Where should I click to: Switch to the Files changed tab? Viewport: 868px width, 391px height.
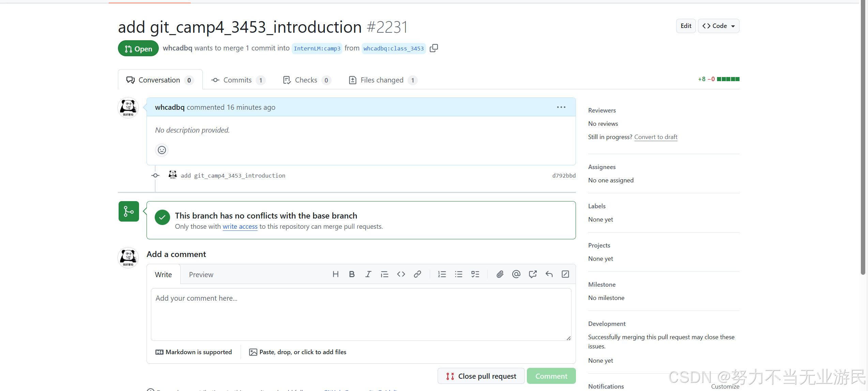[382, 80]
